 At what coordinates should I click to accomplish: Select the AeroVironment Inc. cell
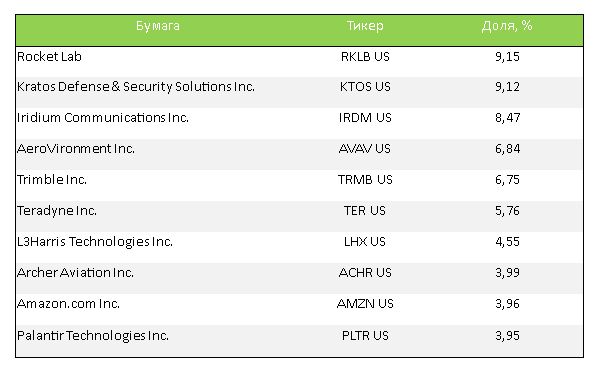pyautogui.click(x=76, y=149)
